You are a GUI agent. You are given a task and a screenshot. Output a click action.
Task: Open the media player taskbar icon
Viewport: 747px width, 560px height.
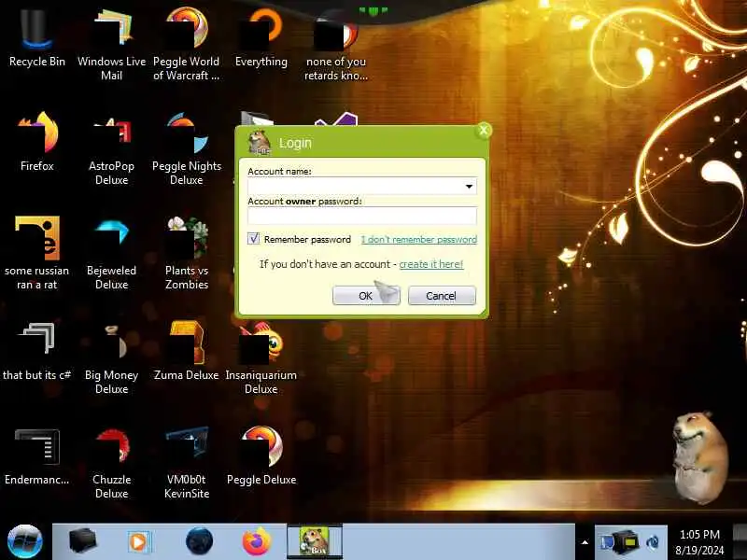pyautogui.click(x=138, y=542)
